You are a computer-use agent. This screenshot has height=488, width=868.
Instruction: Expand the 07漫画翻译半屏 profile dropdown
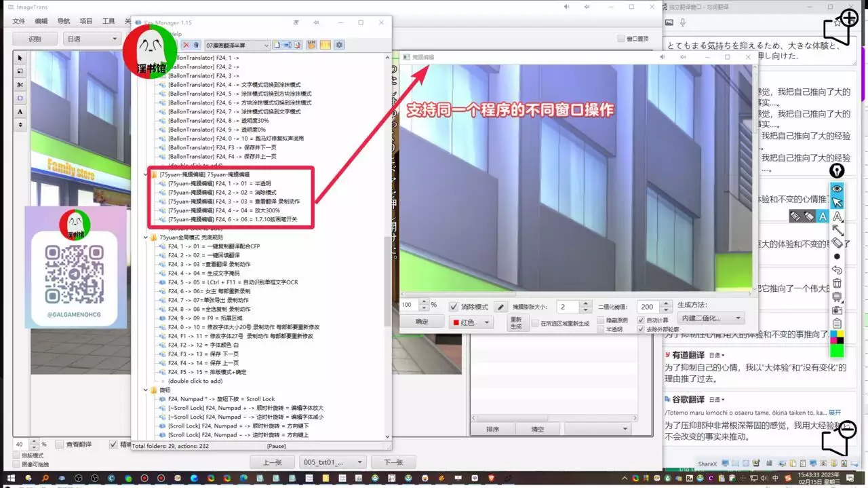236,45
